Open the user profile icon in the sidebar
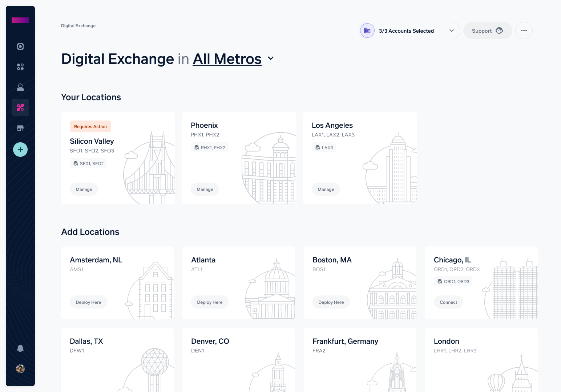Image resolution: width=561 pixels, height=392 pixels. [20, 87]
